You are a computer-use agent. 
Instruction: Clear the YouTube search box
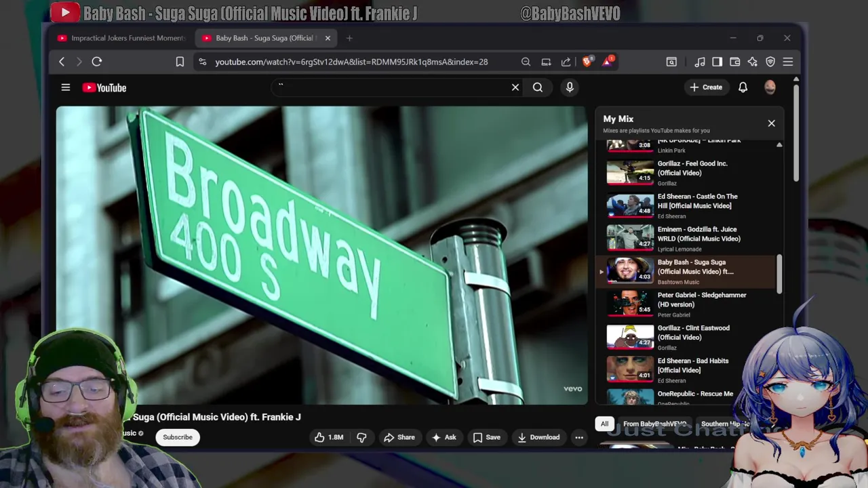[x=515, y=87]
